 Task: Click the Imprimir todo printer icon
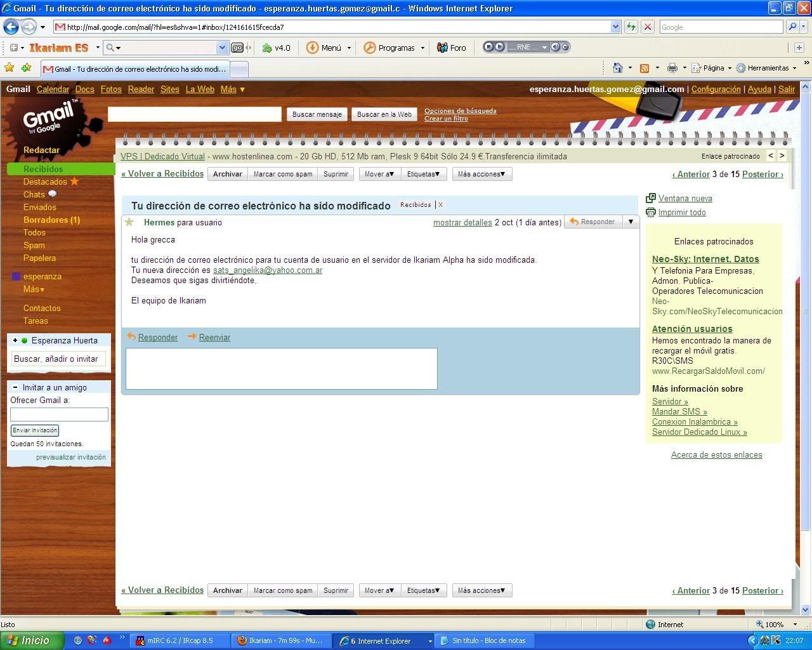650,212
